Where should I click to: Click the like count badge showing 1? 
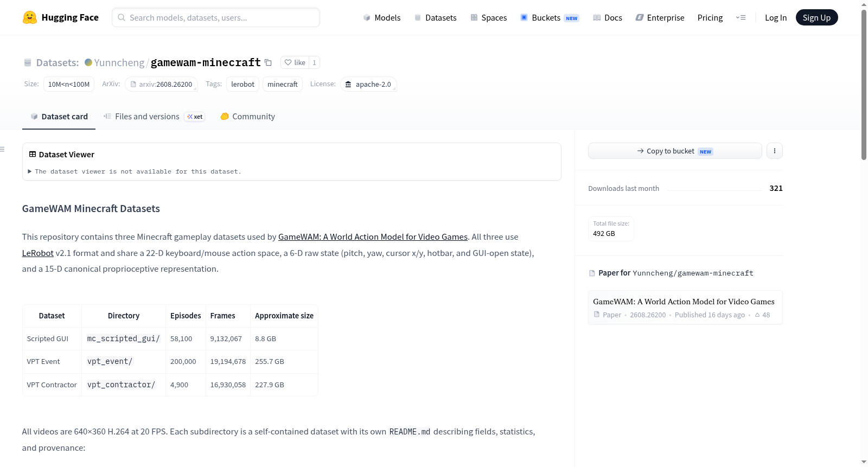(x=314, y=62)
